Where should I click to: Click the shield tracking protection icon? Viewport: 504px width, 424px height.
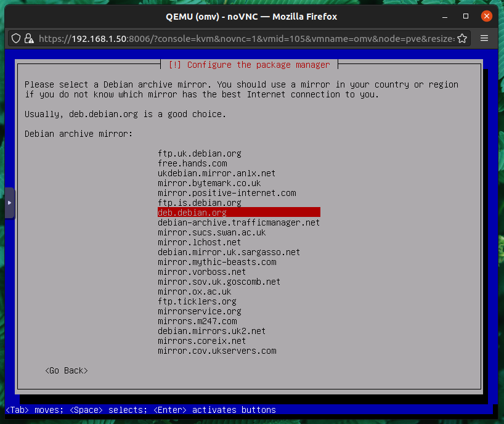(x=16, y=39)
